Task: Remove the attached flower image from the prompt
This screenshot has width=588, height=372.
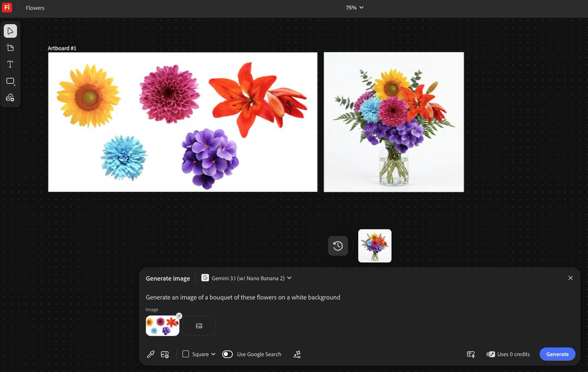Action: (179, 316)
